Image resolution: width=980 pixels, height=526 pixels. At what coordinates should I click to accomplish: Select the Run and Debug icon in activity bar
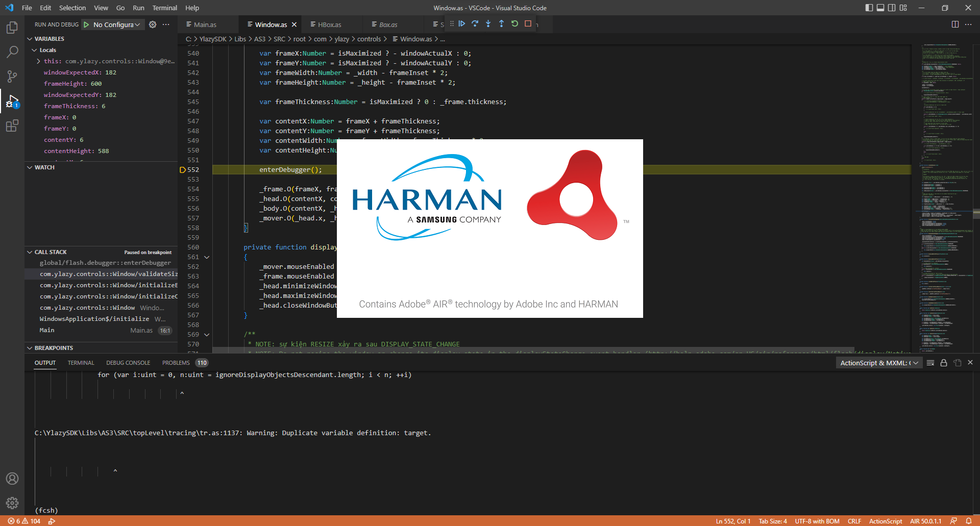tap(12, 101)
